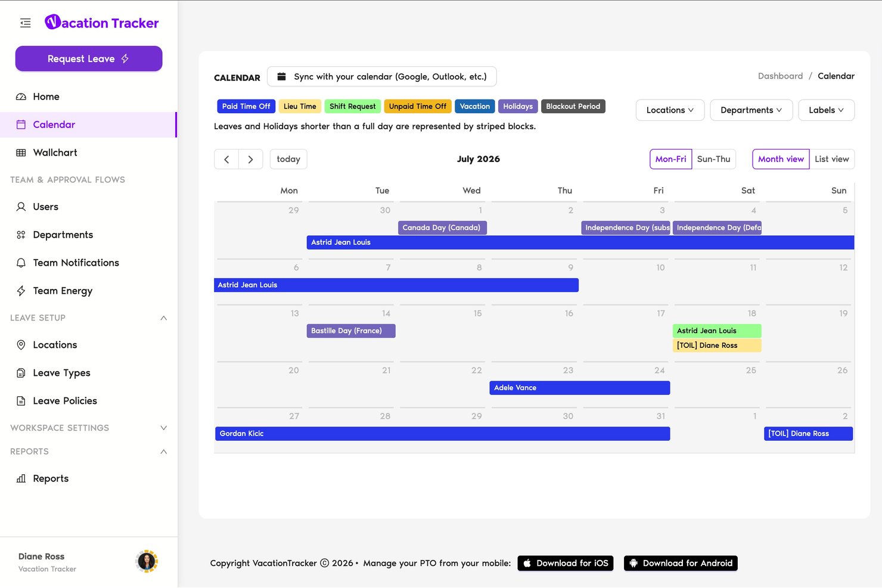Click the Team Notifications bell icon
Viewport: 882px width, 588px height.
[21, 263]
